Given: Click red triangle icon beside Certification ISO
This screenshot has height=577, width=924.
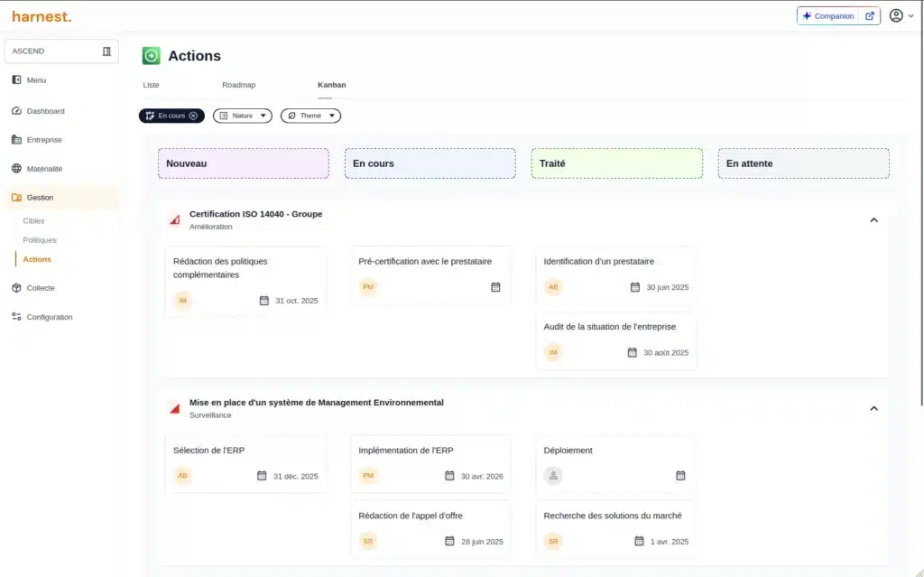Looking at the screenshot, I should point(175,219).
